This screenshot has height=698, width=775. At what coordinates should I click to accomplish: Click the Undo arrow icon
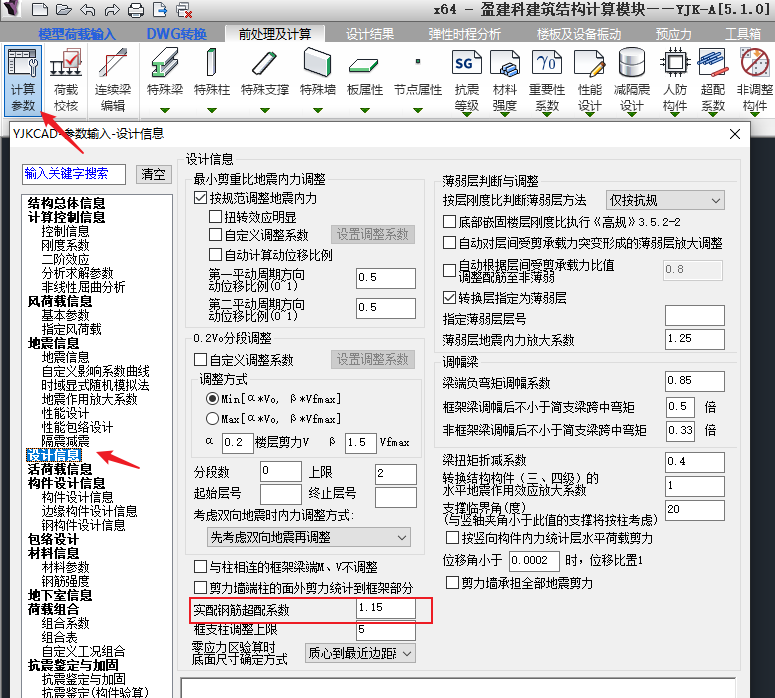click(x=87, y=9)
